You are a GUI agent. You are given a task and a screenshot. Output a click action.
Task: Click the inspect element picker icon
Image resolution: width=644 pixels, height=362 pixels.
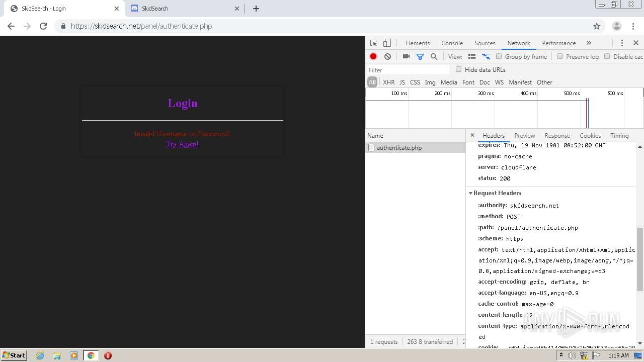point(373,43)
